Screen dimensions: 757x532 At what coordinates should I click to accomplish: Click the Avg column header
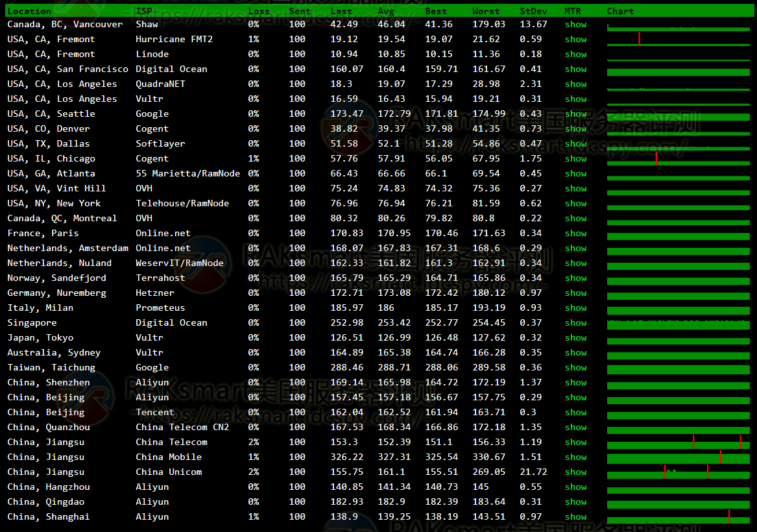(x=386, y=10)
